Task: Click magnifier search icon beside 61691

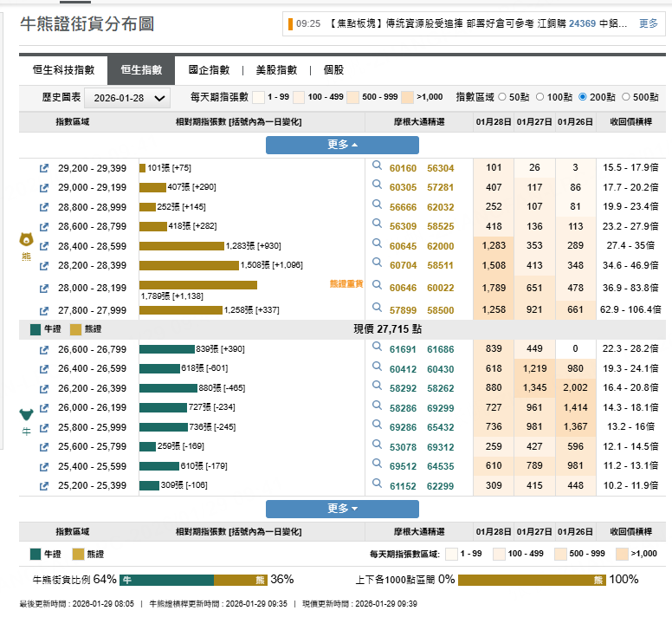Action: (x=377, y=347)
